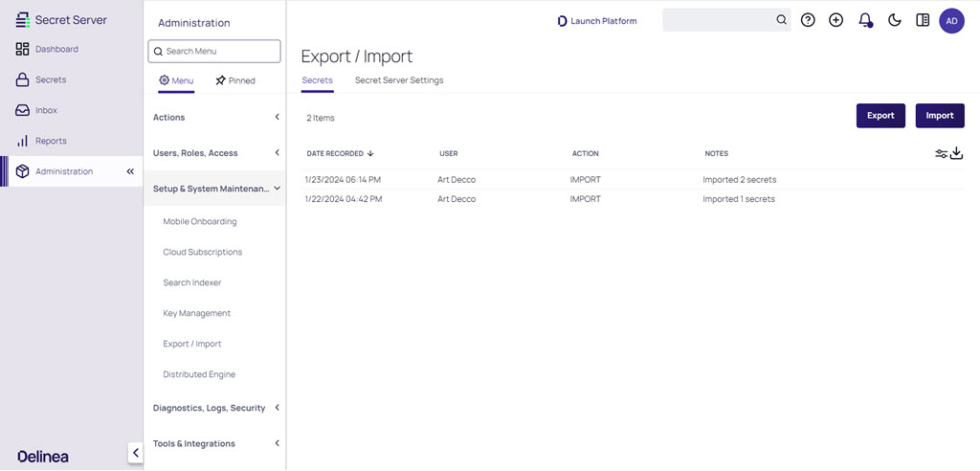Toggle dark mode with the moon icon

[895, 21]
